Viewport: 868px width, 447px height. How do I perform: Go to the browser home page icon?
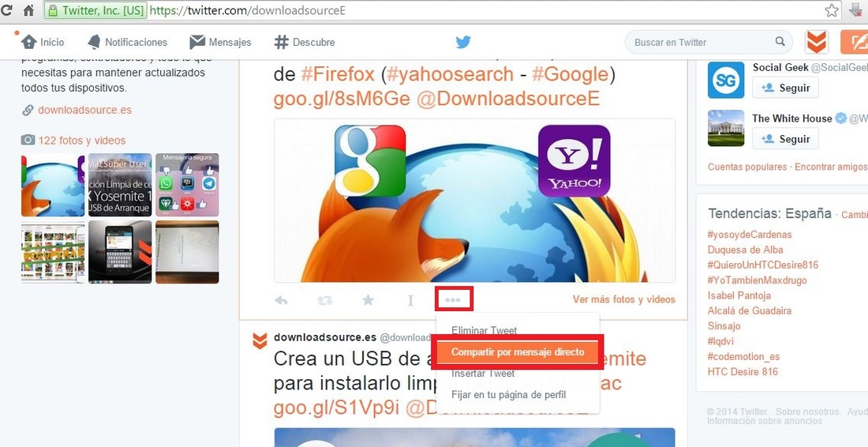click(29, 10)
